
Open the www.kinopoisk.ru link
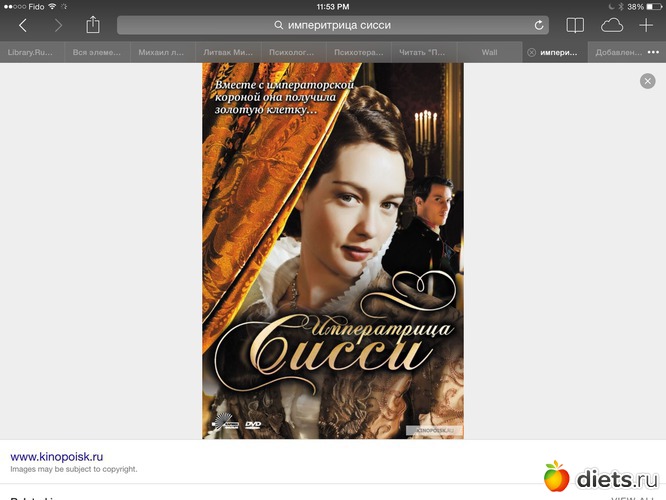56,457
